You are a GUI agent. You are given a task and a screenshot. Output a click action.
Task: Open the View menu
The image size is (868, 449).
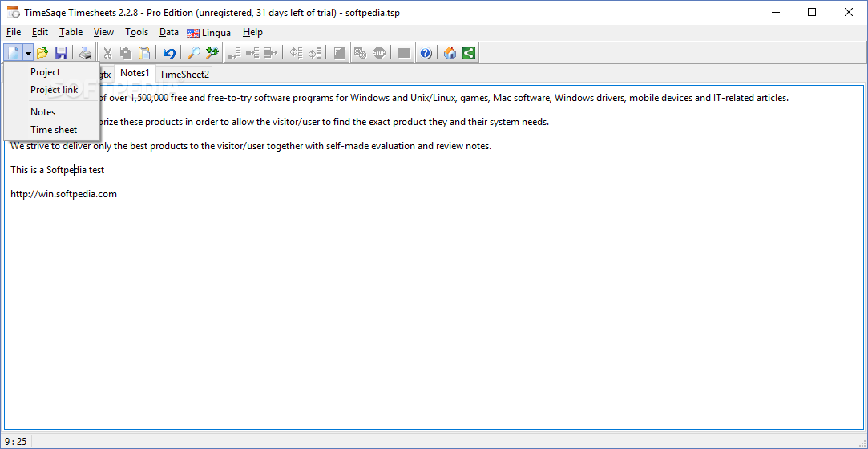click(103, 32)
